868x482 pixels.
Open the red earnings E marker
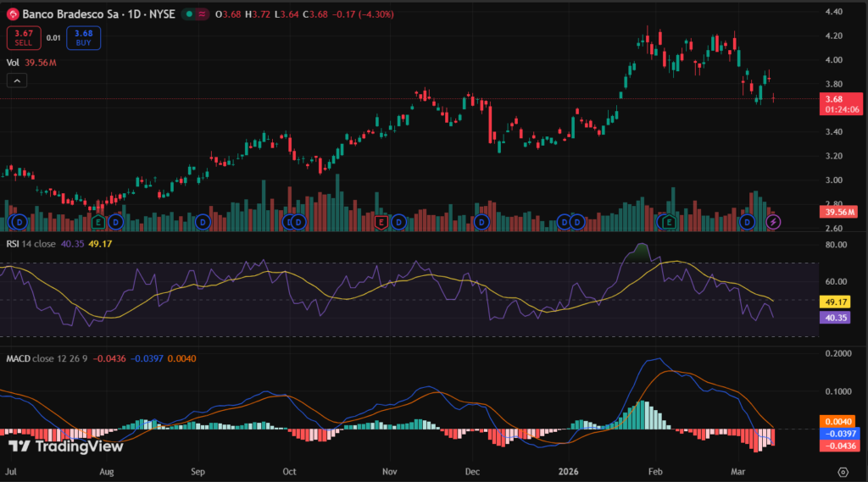point(381,222)
